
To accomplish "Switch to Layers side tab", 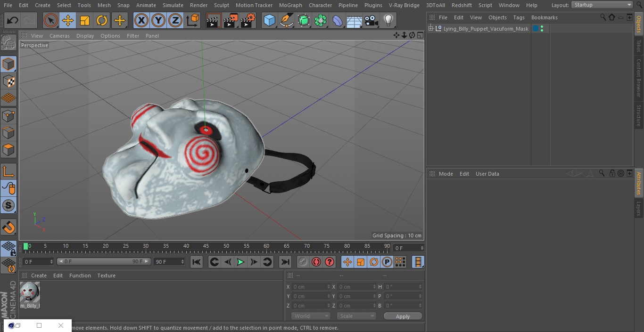I will (x=639, y=209).
